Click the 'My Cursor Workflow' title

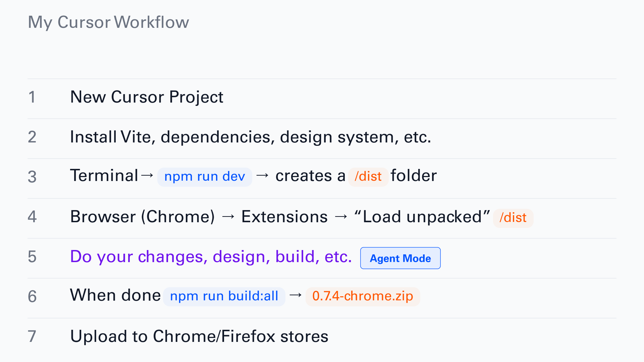tap(108, 22)
